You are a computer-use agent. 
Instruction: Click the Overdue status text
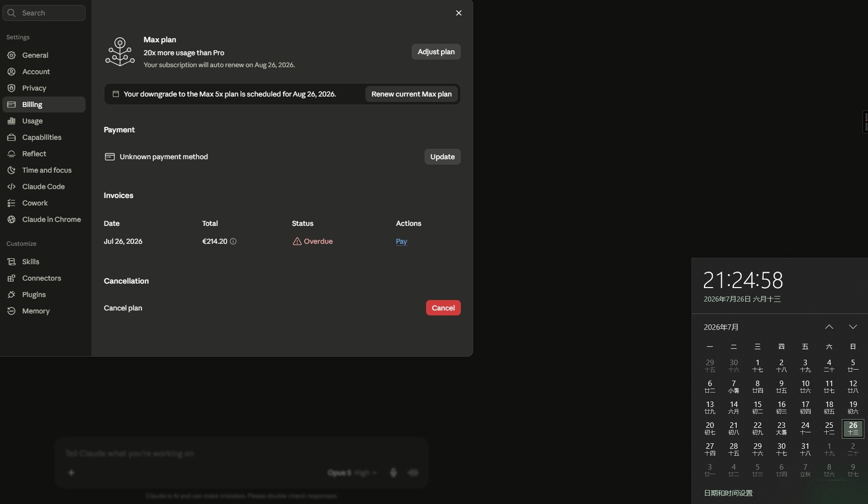[x=319, y=241]
